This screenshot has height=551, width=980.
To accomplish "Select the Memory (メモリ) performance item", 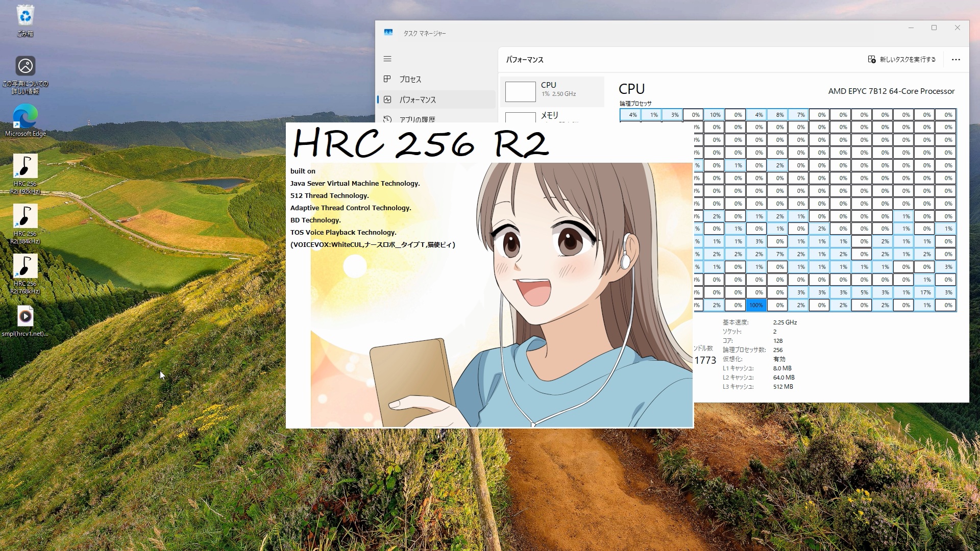I will 552,116.
